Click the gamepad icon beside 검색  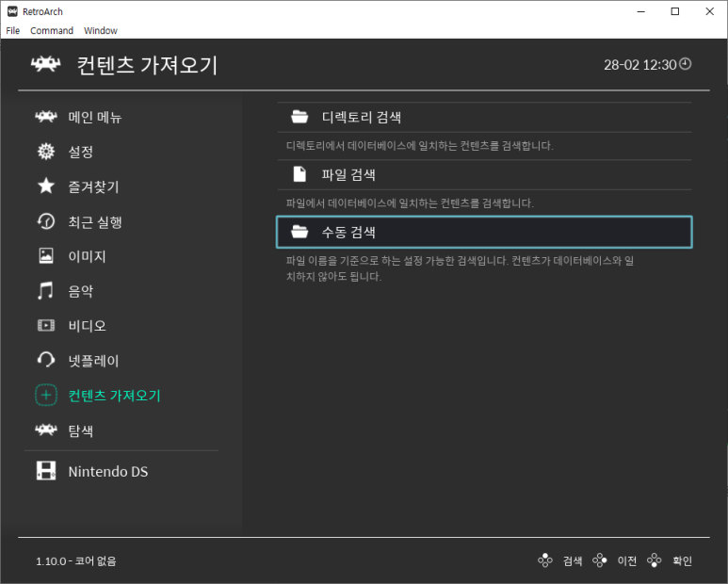click(545, 560)
